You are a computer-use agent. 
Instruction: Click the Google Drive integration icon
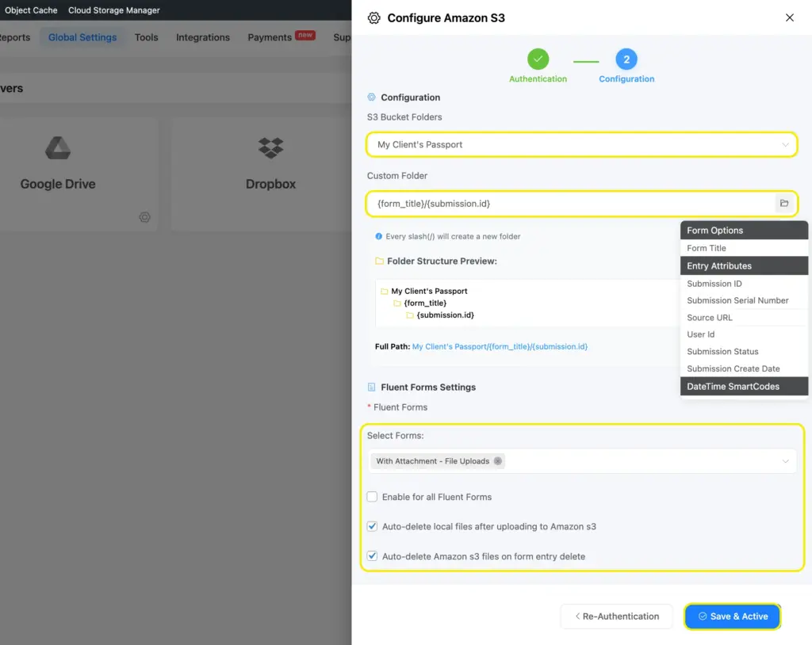pyautogui.click(x=56, y=147)
